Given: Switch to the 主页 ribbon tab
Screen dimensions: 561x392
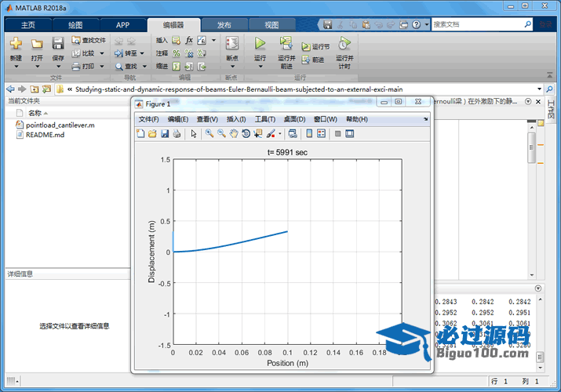Looking at the screenshot, I should click(x=28, y=25).
